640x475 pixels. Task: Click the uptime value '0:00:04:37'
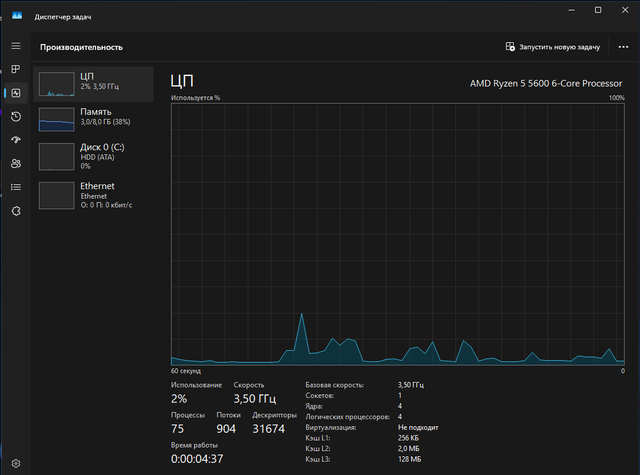pyautogui.click(x=197, y=459)
